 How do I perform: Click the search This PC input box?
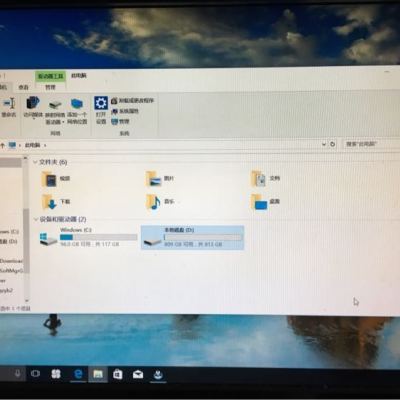coord(372,144)
